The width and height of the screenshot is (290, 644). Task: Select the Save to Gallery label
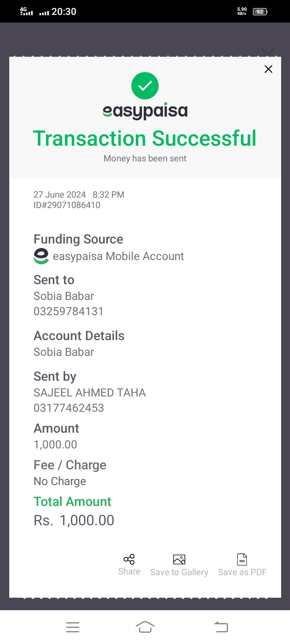tap(179, 572)
